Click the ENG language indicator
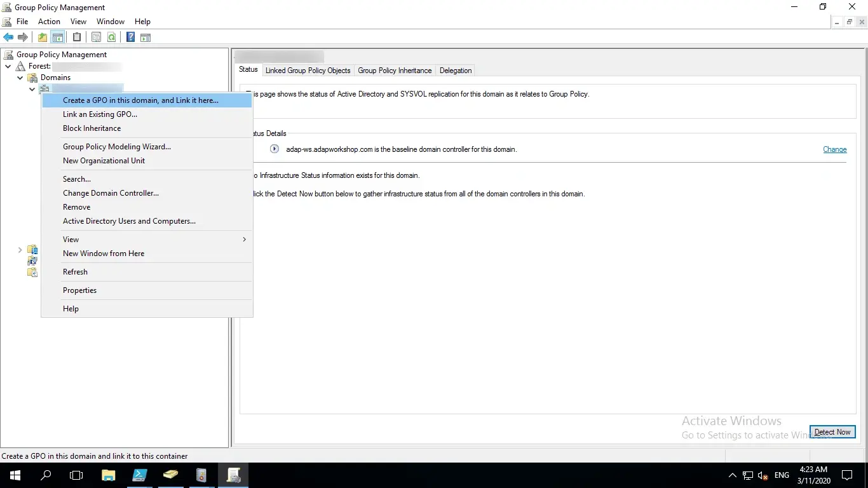The width and height of the screenshot is (868, 488). click(782, 475)
